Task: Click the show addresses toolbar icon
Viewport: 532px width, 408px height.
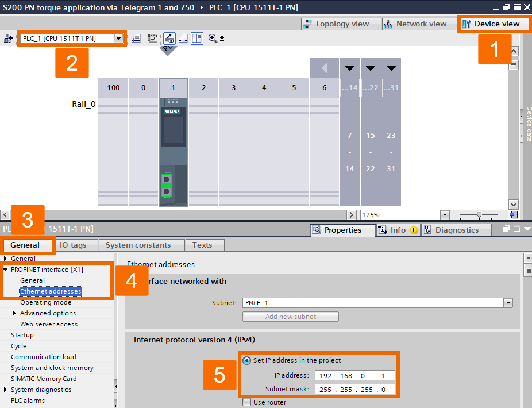Action: (169, 39)
